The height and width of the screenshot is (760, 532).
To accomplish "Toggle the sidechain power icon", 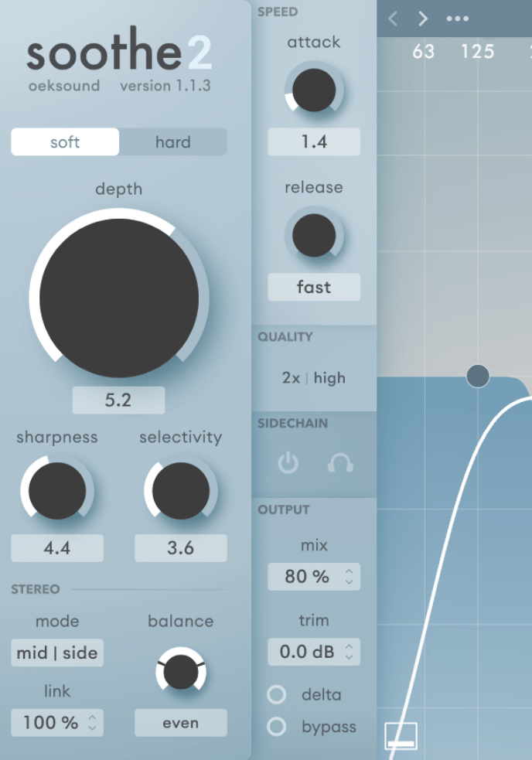I will tap(288, 463).
